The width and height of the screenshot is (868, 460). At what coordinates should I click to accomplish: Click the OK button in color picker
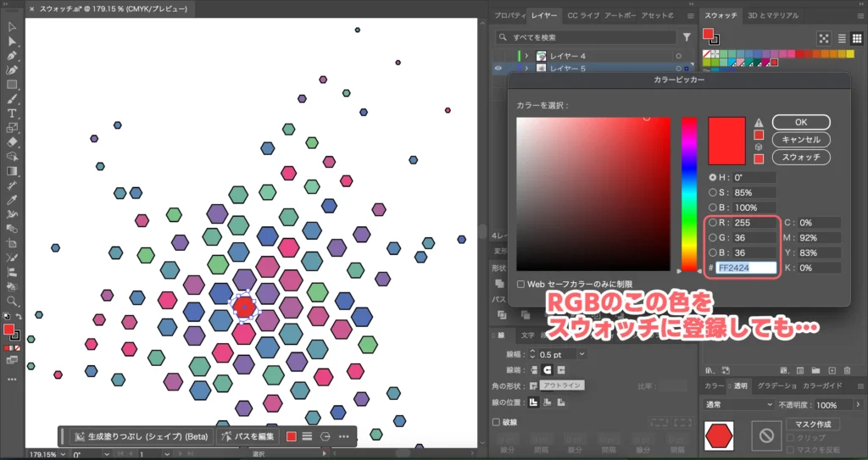click(x=800, y=122)
